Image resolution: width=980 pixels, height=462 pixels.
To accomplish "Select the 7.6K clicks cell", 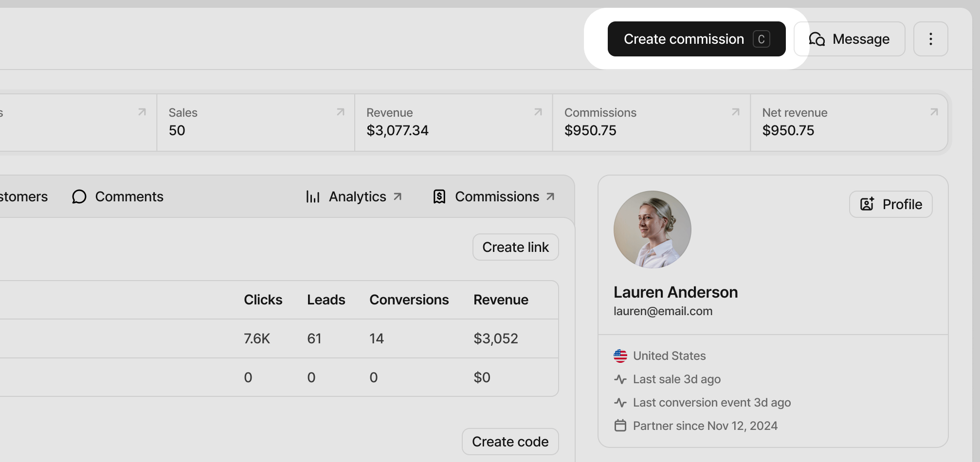I will click(257, 338).
